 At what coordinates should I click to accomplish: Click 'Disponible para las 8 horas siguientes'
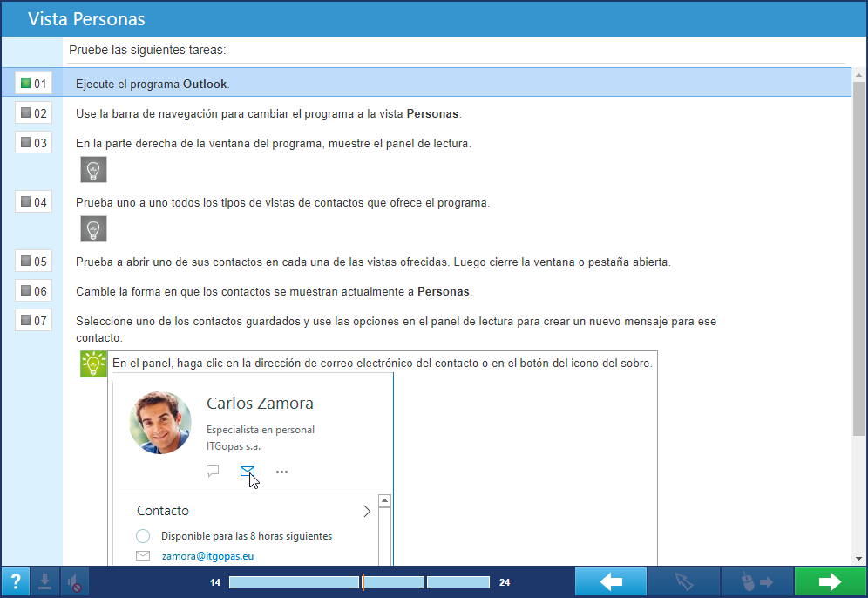[247, 536]
